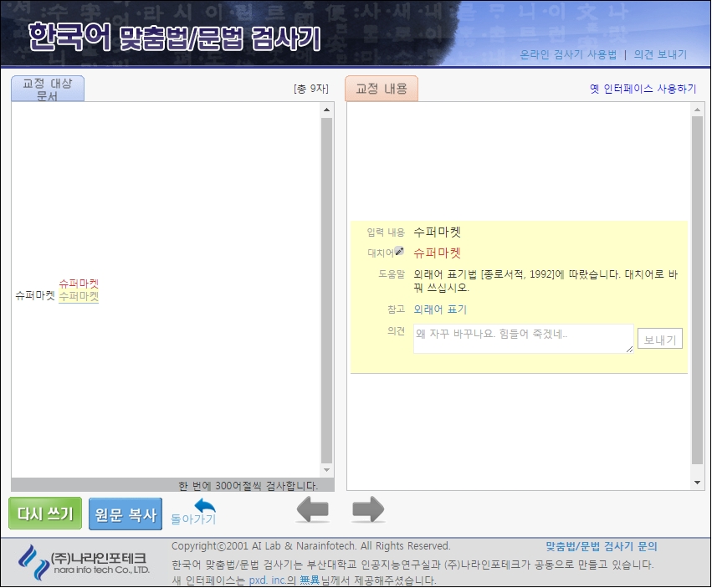Image resolution: width=712 pixels, height=588 pixels.
Task: Click the 한 번에 300어절씩 검사합니다 status text
Action: [x=248, y=485]
